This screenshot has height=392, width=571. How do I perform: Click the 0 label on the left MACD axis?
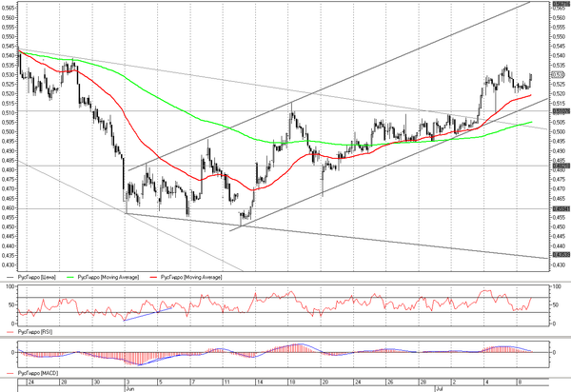tap(12, 352)
